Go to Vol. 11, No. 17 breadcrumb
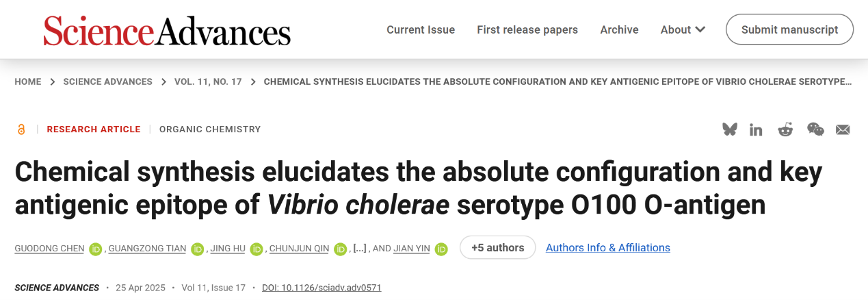 pos(208,82)
